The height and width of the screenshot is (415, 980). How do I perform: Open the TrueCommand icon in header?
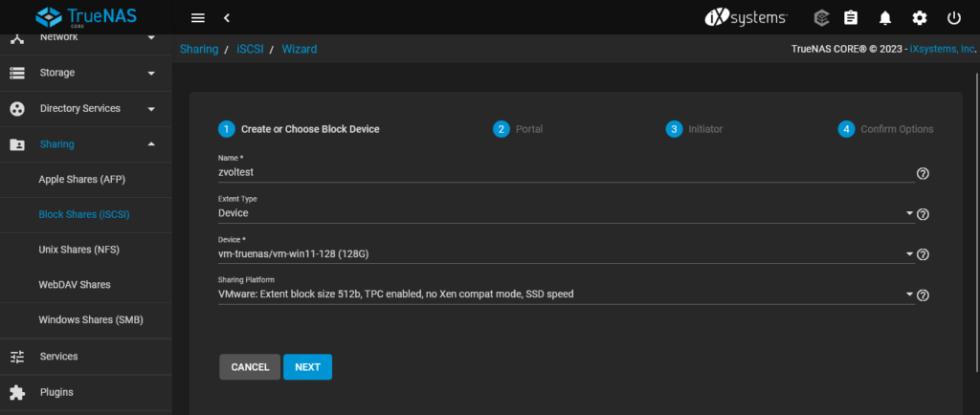(820, 18)
